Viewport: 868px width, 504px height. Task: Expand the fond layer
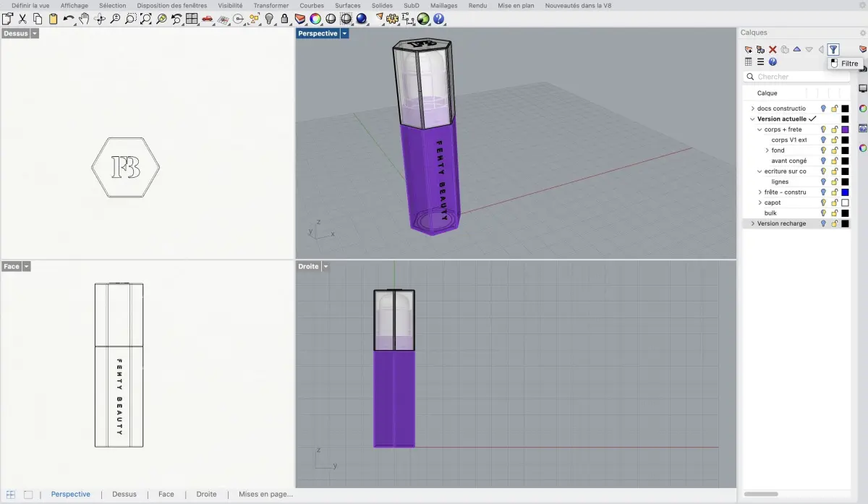coord(767,150)
